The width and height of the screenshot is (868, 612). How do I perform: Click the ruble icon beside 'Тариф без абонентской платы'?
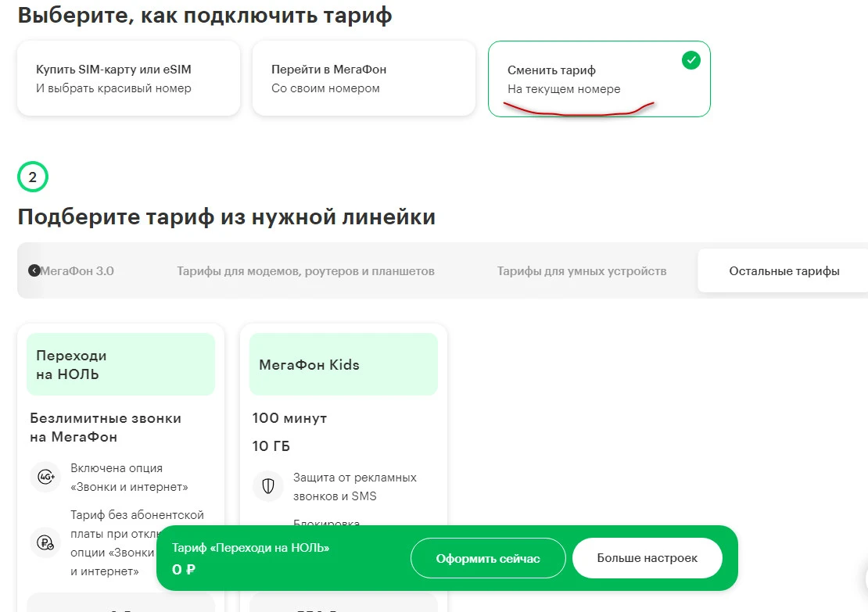point(45,543)
